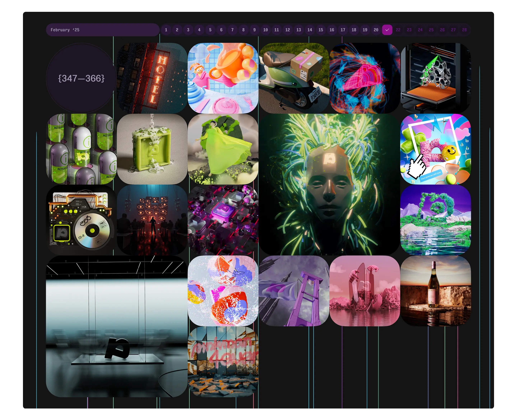Open the green-haired head render
The height and width of the screenshot is (420, 517).
pos(329,184)
